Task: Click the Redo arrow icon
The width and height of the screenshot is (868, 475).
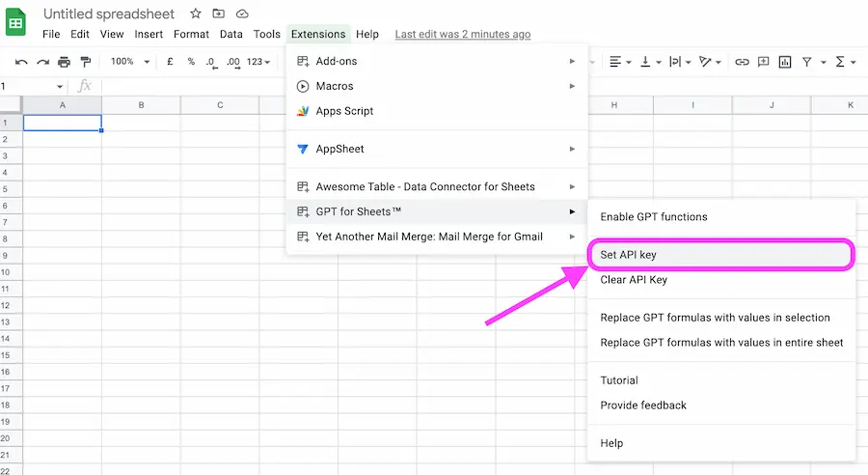Action: [x=42, y=62]
